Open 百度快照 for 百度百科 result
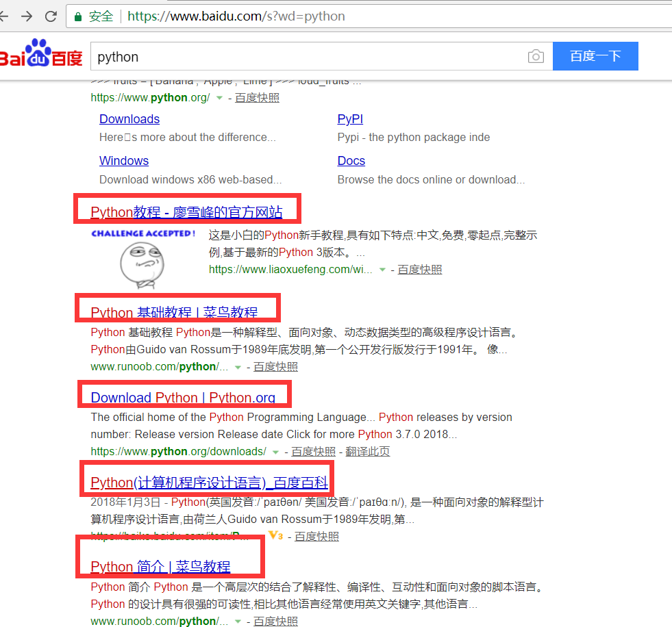Screen dimensions: 672x627 point(316,536)
